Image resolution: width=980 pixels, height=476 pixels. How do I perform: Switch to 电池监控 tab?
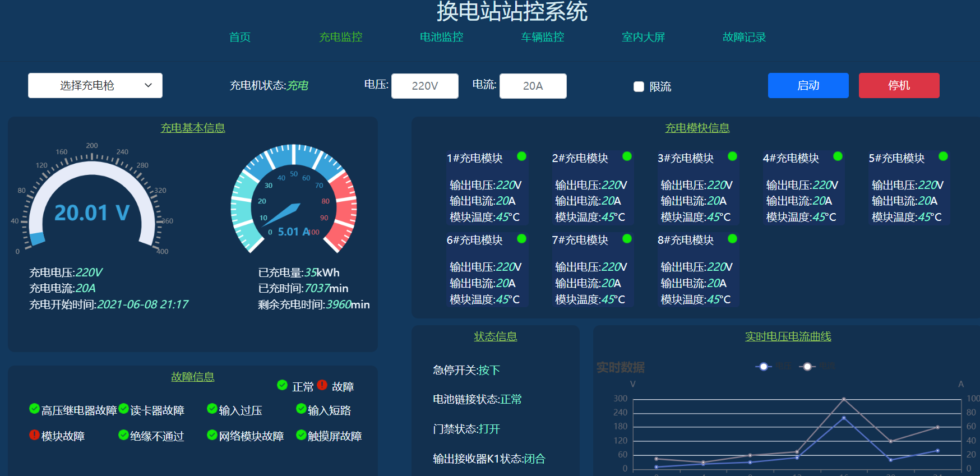441,37
